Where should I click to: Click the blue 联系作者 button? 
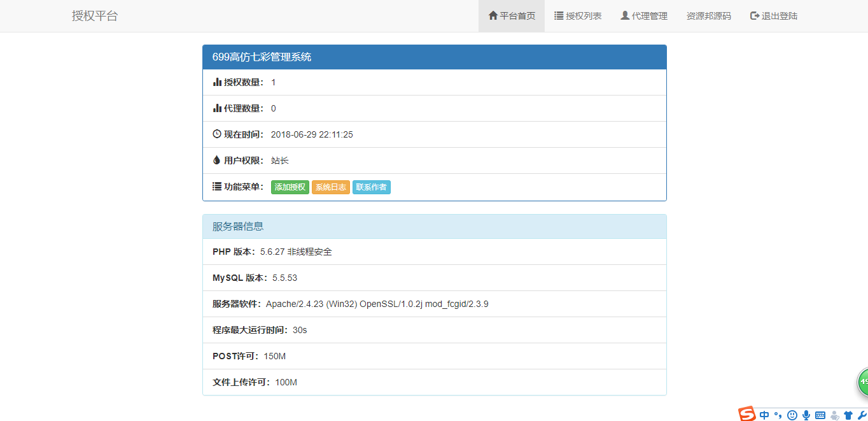[x=372, y=187]
